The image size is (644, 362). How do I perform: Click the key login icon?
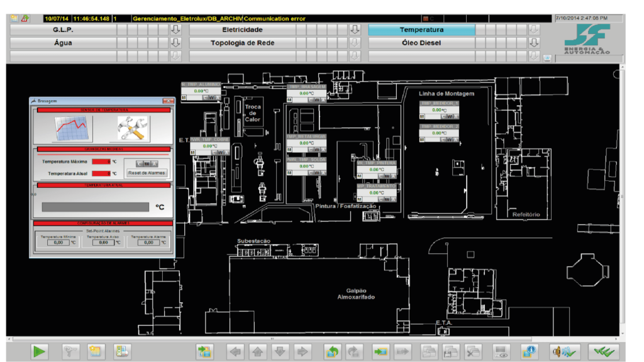(x=70, y=351)
